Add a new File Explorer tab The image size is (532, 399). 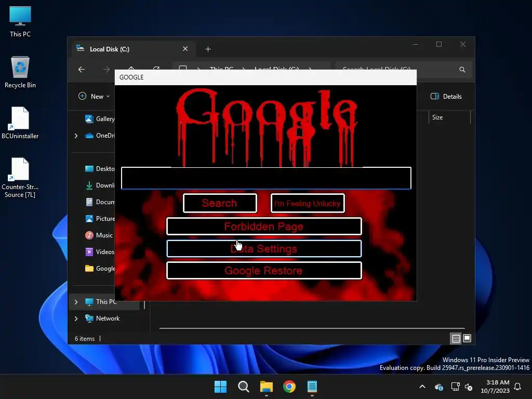pyautogui.click(x=208, y=49)
